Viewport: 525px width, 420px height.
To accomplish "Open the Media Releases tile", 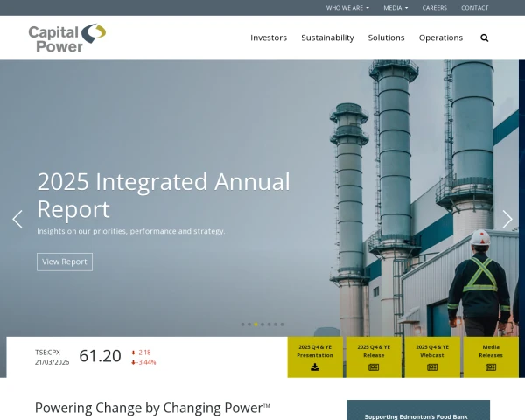I will pyautogui.click(x=491, y=357).
